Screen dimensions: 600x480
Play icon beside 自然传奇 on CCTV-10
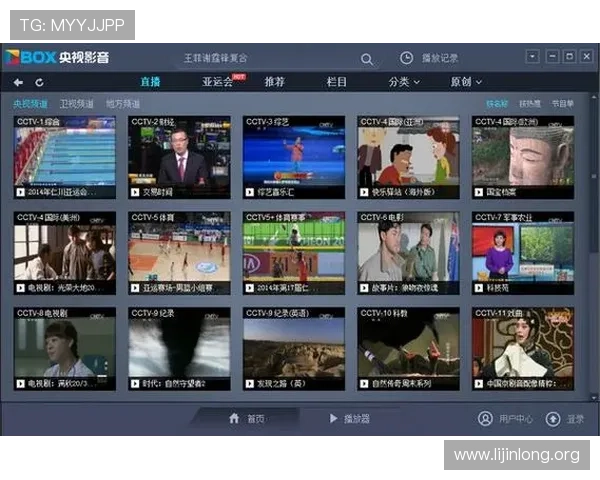[364, 384]
